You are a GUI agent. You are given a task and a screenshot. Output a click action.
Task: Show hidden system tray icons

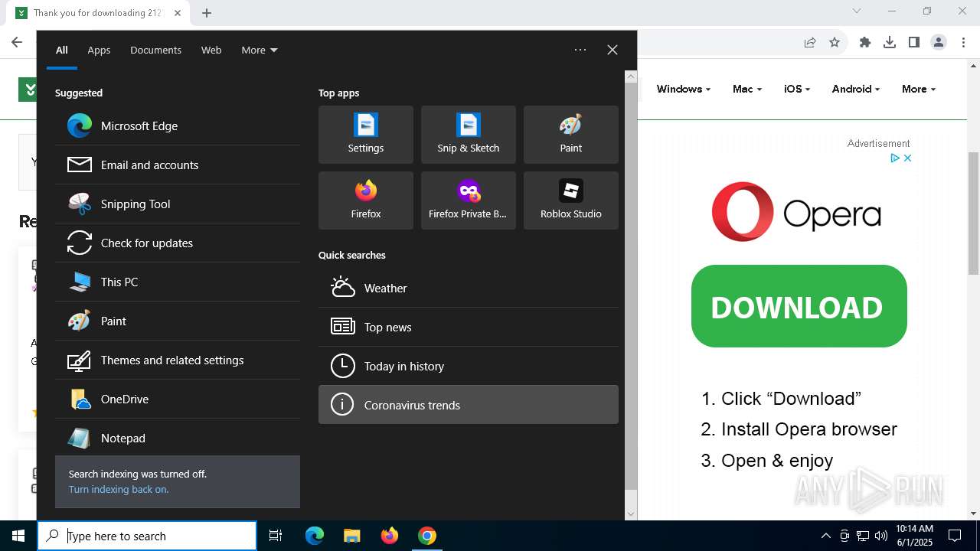click(x=826, y=536)
